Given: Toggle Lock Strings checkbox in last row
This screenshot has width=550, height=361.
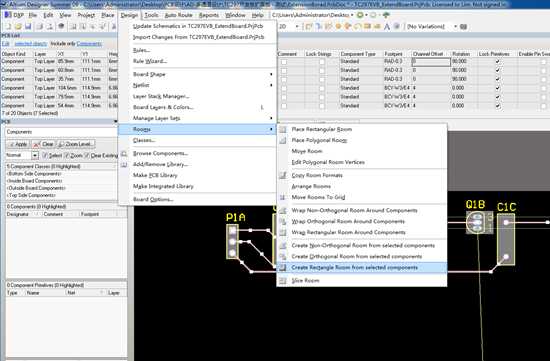Looking at the screenshot, I should click(322, 106).
